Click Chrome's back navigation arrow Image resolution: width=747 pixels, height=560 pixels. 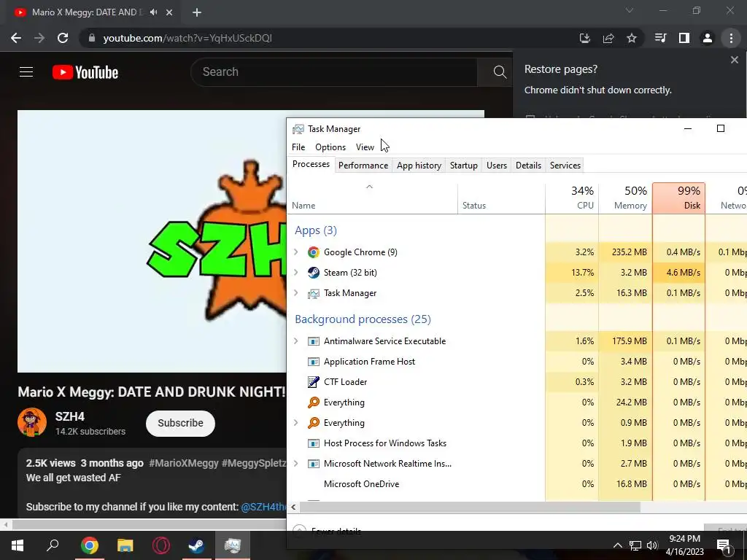(16, 38)
